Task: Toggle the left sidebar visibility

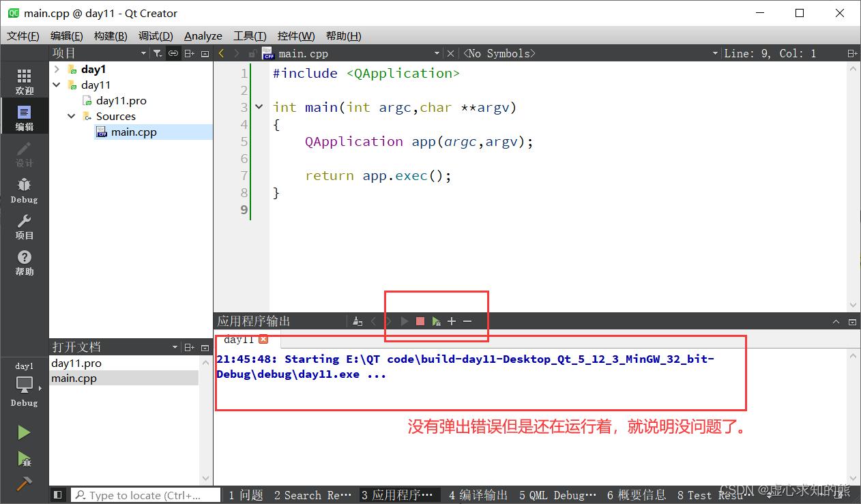Action: (x=58, y=495)
